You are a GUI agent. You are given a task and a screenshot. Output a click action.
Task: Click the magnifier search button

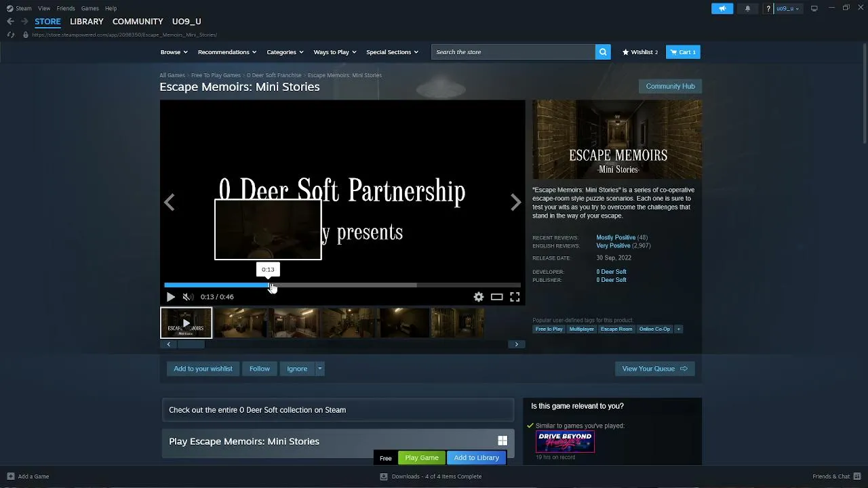pos(603,52)
